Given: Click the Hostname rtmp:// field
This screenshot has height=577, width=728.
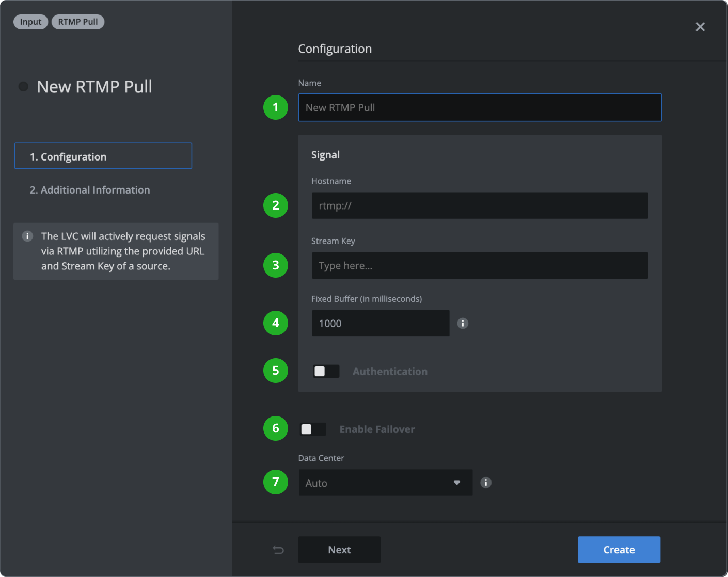Looking at the screenshot, I should click(x=480, y=205).
